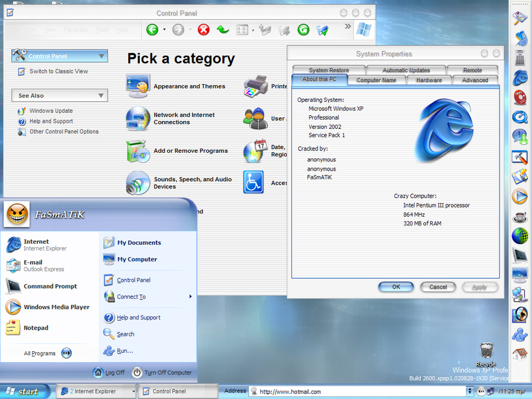532x399 pixels.
Task: Collapse the Control Panel side pane header
Action: 101,56
